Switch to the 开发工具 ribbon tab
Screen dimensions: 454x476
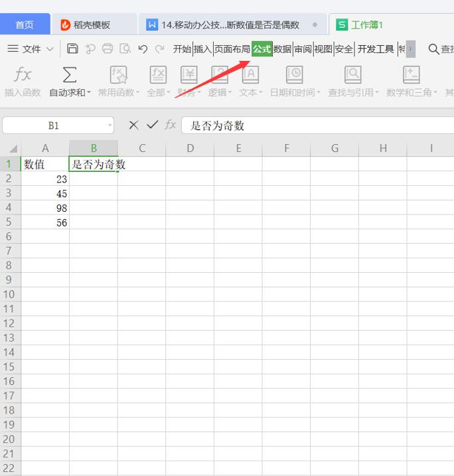(x=376, y=49)
